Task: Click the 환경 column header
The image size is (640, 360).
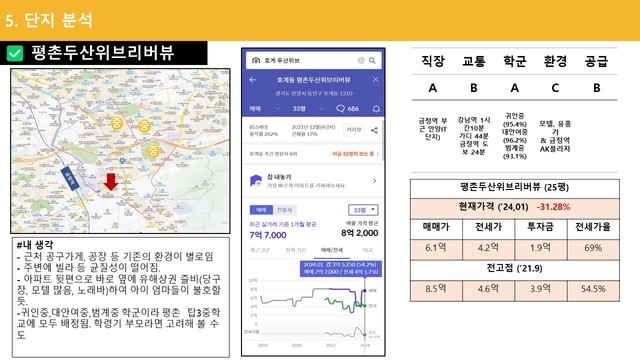Action: (x=555, y=61)
